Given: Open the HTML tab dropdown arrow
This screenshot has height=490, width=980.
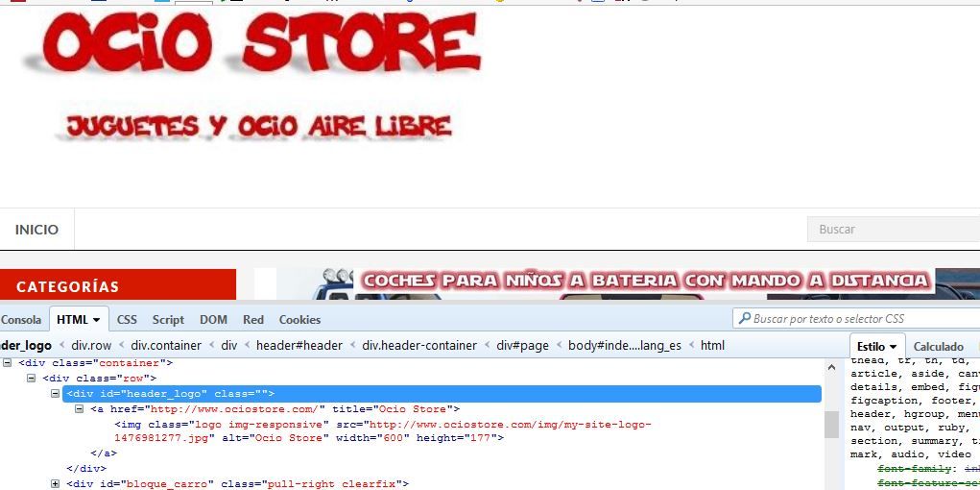Looking at the screenshot, I should 96,320.
